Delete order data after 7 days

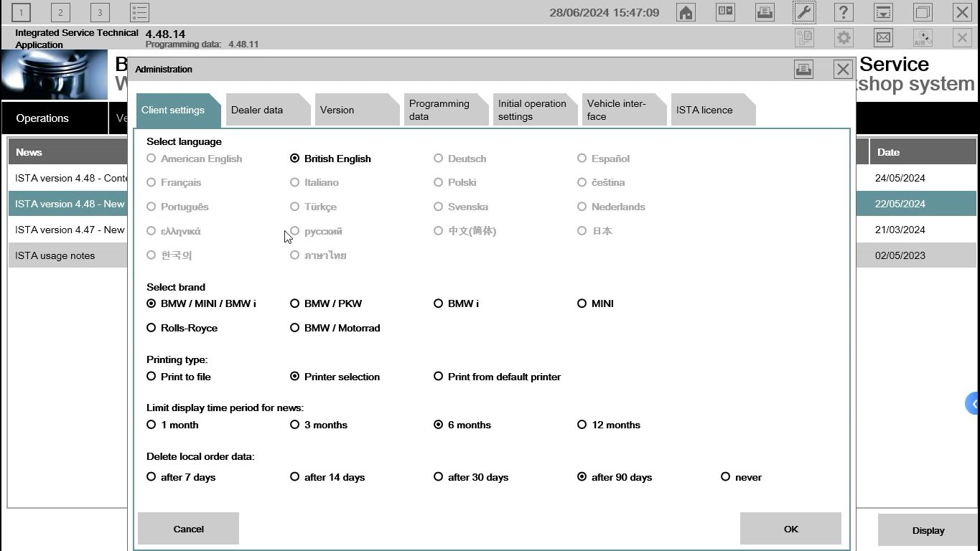(181, 477)
